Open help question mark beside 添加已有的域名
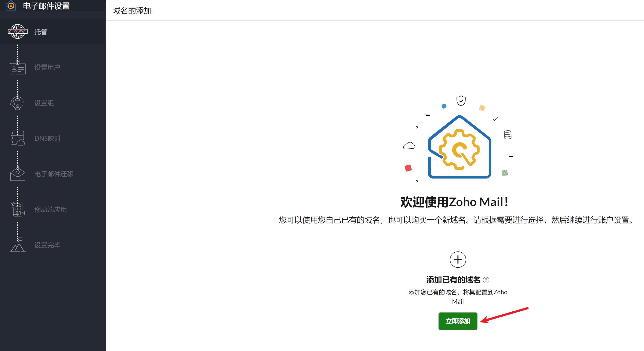The width and height of the screenshot is (644, 351). (x=486, y=280)
